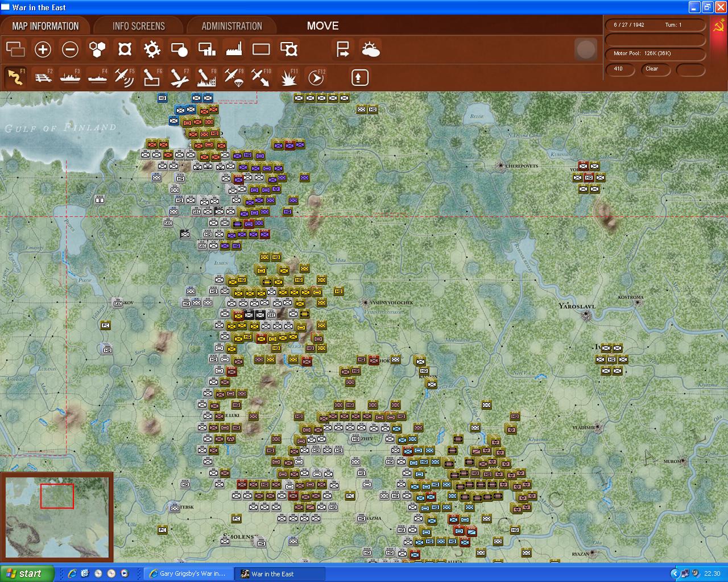
Task: Click the rectangle-with-ring icon
Action: click(x=289, y=49)
